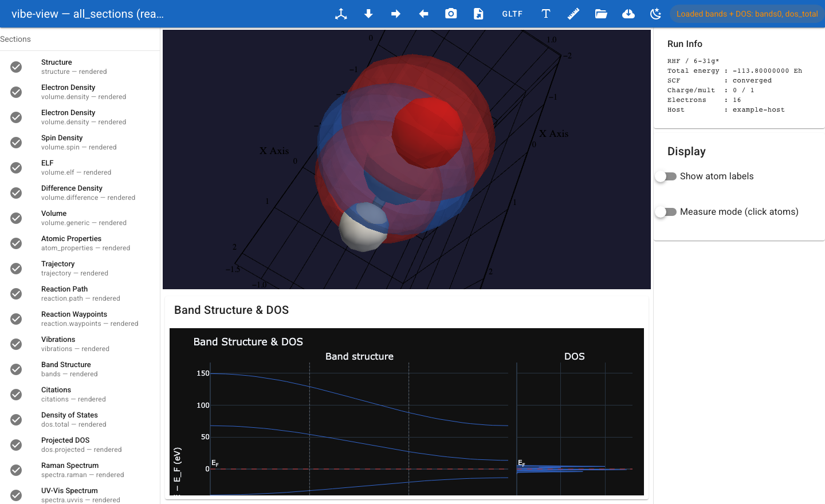Click the vibe-view app title
Image resolution: width=825 pixels, height=504 pixels.
click(x=88, y=14)
